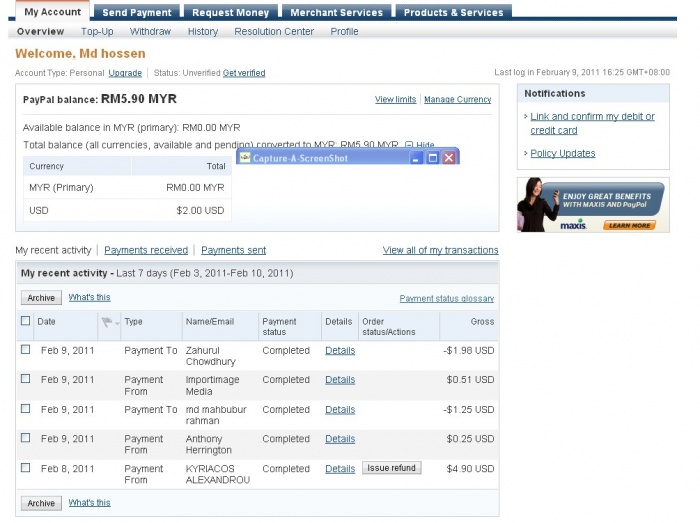
Task: Click the -$1.25 USD gross amount
Action: coord(469,410)
